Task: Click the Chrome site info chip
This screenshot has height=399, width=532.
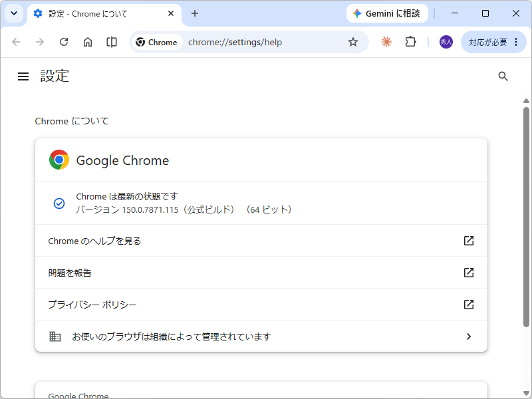Action: pyautogui.click(x=157, y=42)
